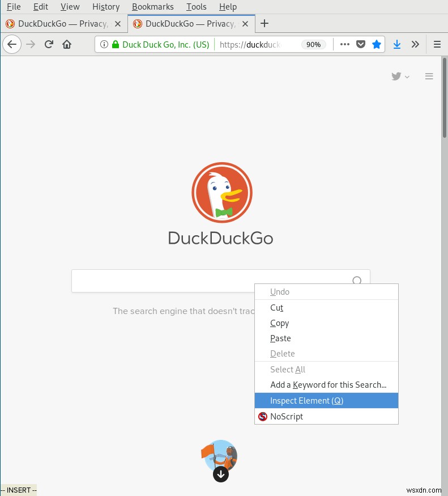The image size is (448, 496).
Task: Open the File menu
Action: [14, 7]
